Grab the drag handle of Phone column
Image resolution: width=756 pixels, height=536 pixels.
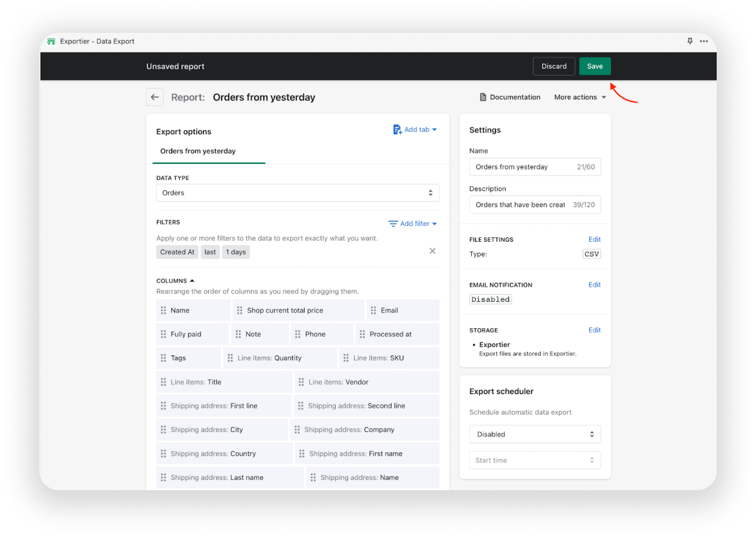(298, 334)
